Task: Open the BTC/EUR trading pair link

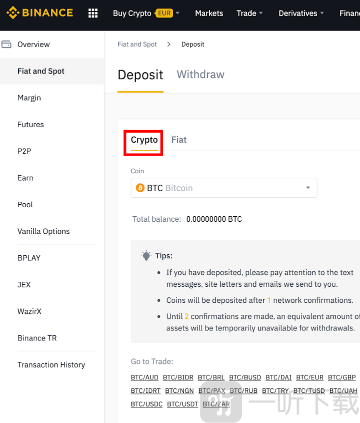Action: [310, 378]
